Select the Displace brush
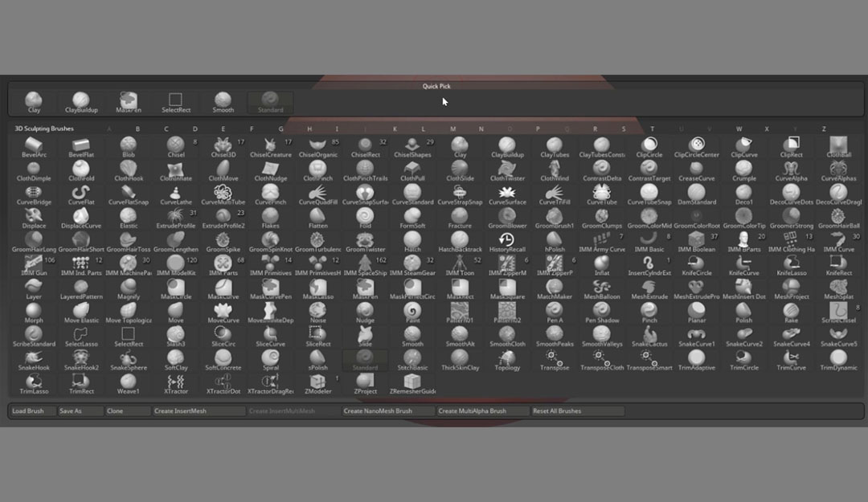 click(x=34, y=219)
